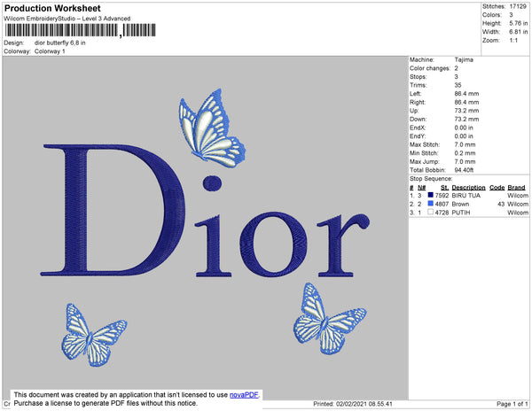The height and width of the screenshot is (411, 532).
Task: Click the dot above the letter i
Action: coord(213,183)
